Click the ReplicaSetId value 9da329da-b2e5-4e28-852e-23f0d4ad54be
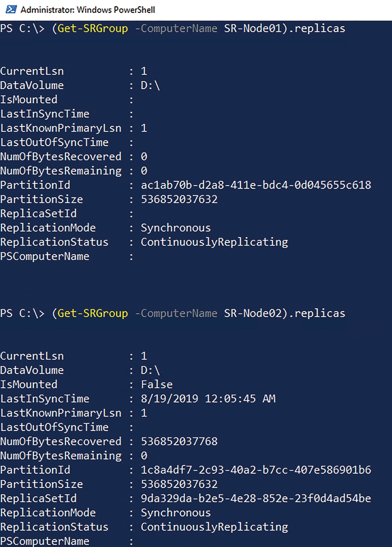The height and width of the screenshot is (547, 392). click(256, 498)
